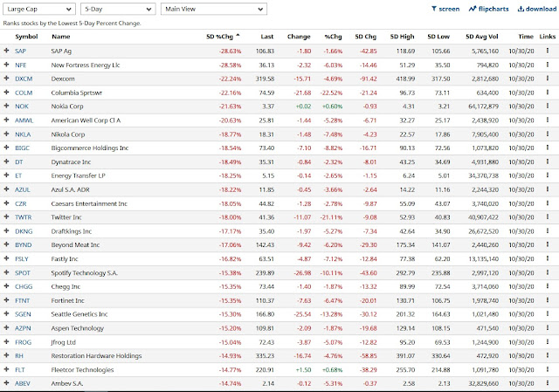Open links menu for Dexcom row
559x392 pixels.
coord(548,79)
